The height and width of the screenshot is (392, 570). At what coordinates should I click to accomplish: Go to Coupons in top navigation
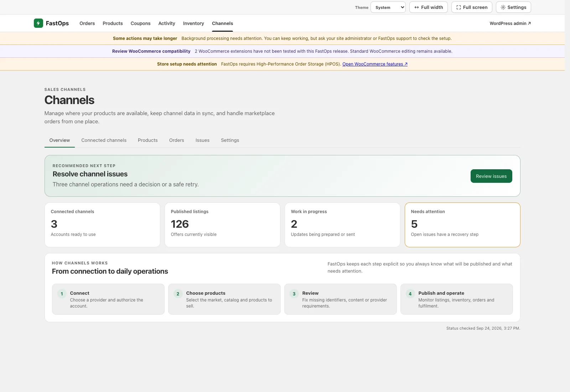[x=140, y=23]
